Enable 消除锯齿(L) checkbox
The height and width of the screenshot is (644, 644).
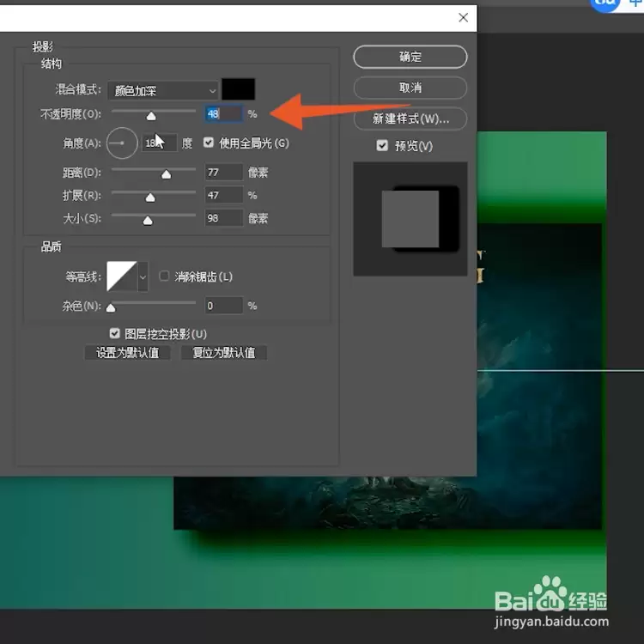[164, 276]
